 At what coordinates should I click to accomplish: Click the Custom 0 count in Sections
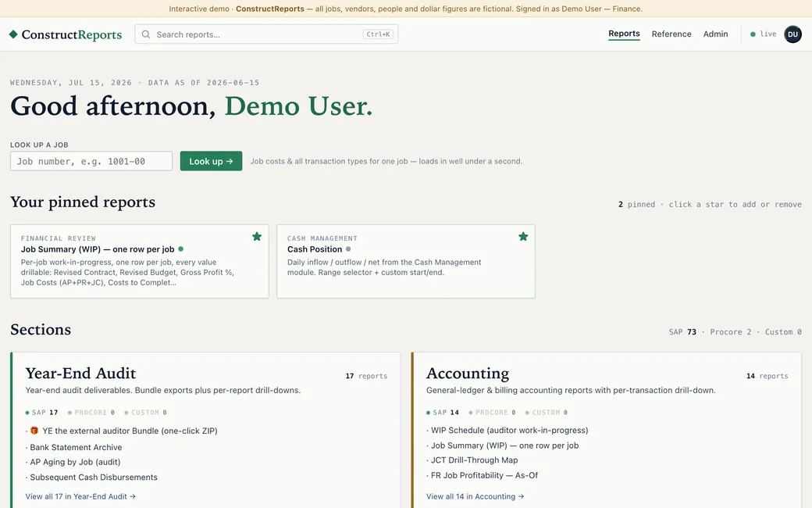[783, 331]
